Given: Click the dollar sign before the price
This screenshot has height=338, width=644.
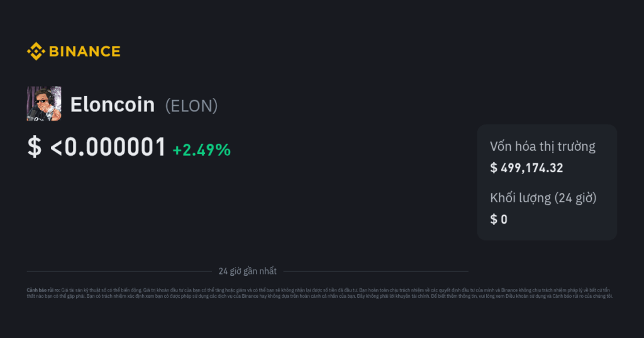Looking at the screenshot, I should (x=34, y=147).
